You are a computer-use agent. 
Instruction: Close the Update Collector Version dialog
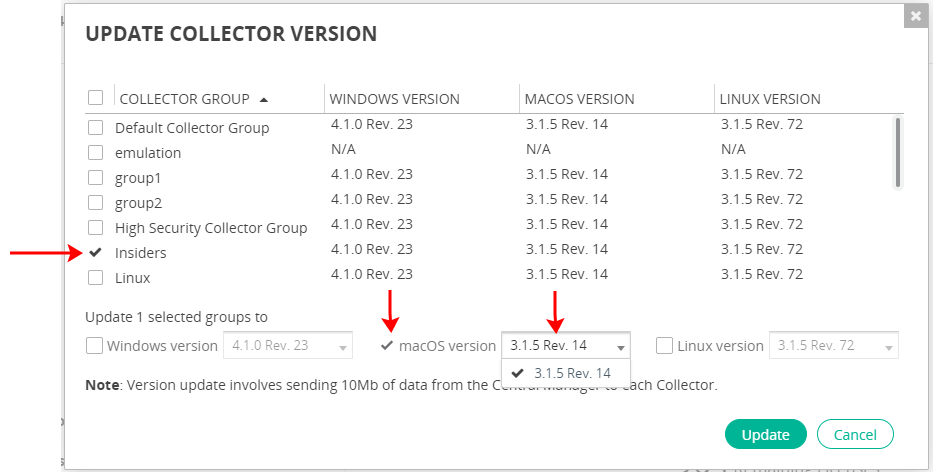click(916, 16)
